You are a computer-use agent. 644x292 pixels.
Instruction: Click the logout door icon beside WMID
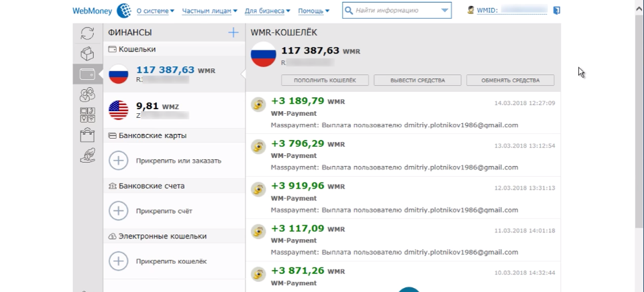(557, 11)
